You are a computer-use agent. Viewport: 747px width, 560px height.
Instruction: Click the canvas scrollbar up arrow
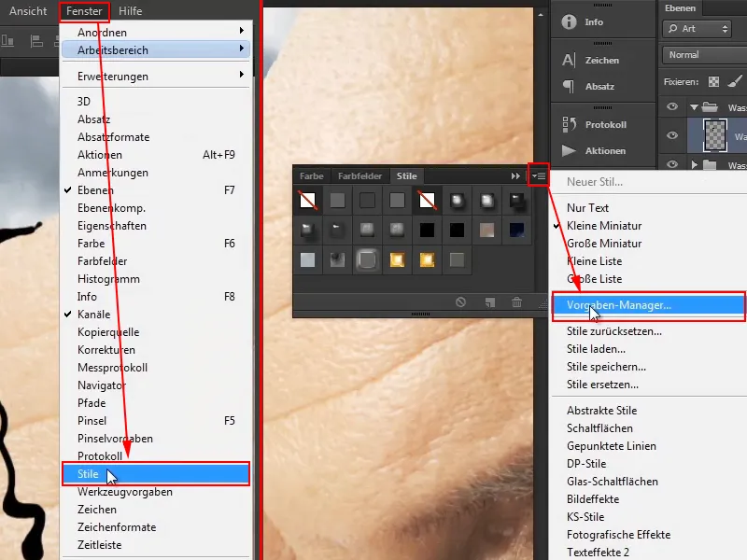coord(541,14)
